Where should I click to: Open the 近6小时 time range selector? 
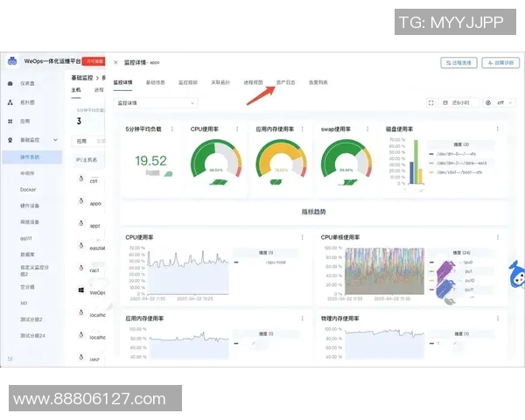[461, 103]
